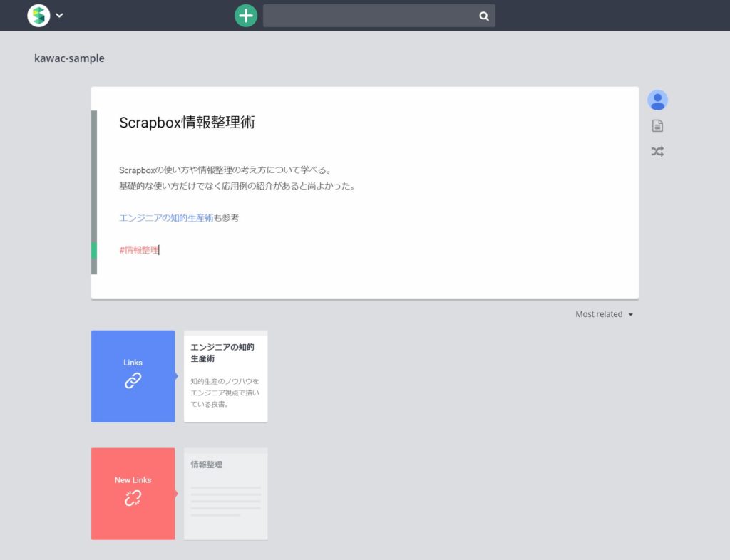This screenshot has height=560, width=730.
Task: Click the blue Links card
Action: pyautogui.click(x=133, y=376)
